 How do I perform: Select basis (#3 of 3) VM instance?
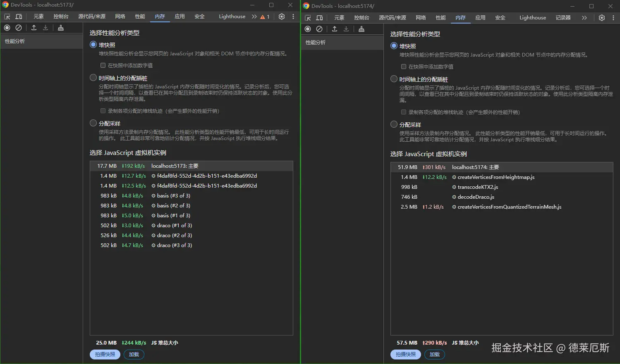(192, 196)
